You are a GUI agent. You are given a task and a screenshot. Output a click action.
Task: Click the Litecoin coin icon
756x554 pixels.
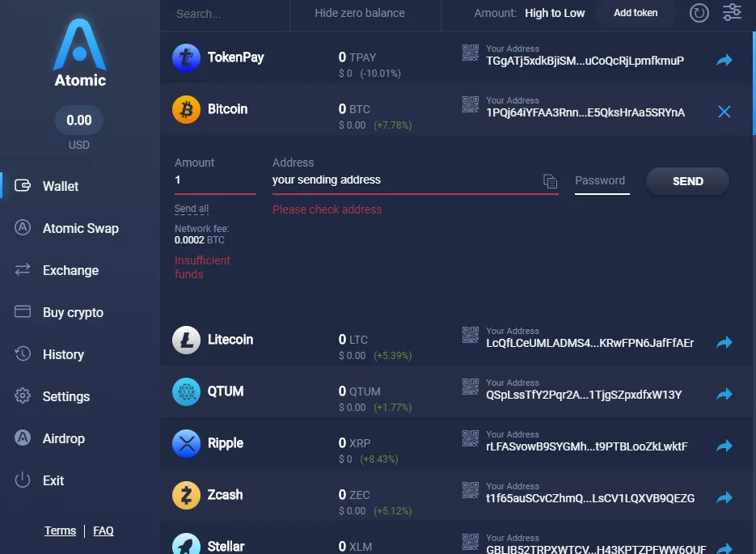186,340
